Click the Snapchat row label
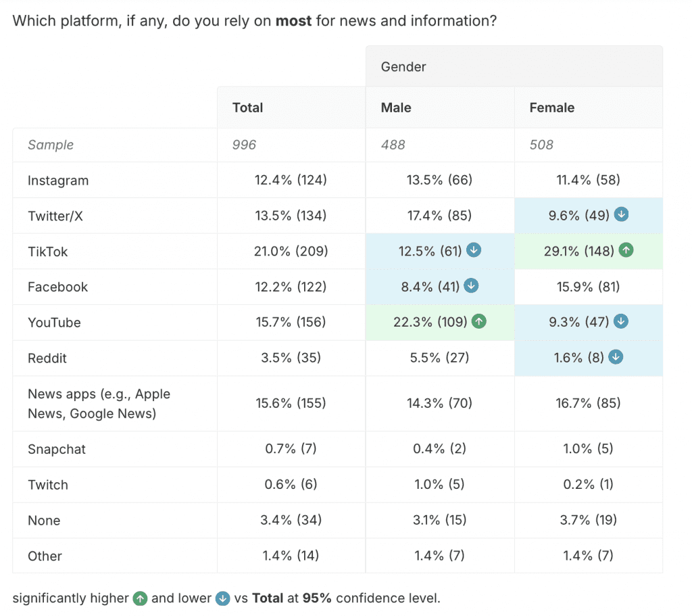 (x=57, y=449)
